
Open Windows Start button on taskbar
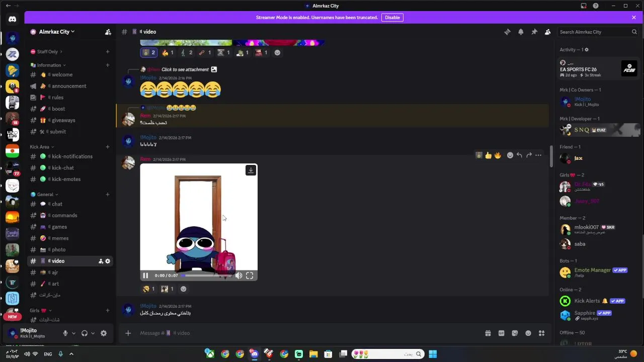tap(433, 354)
